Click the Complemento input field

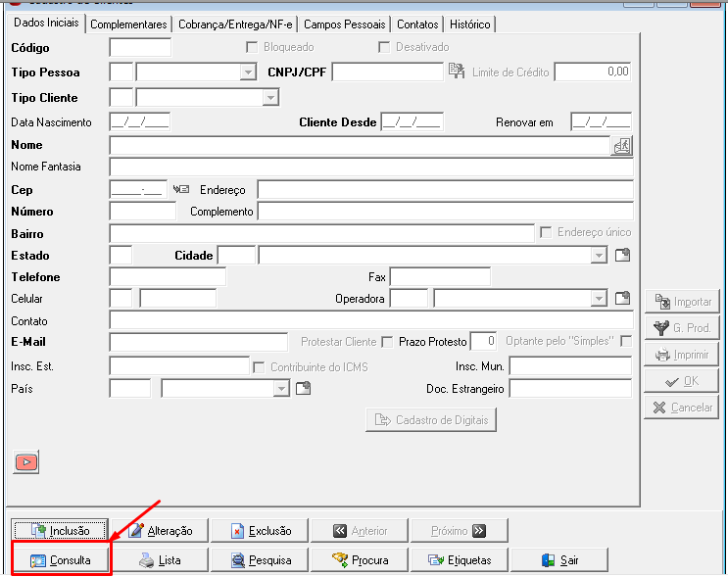tap(446, 212)
